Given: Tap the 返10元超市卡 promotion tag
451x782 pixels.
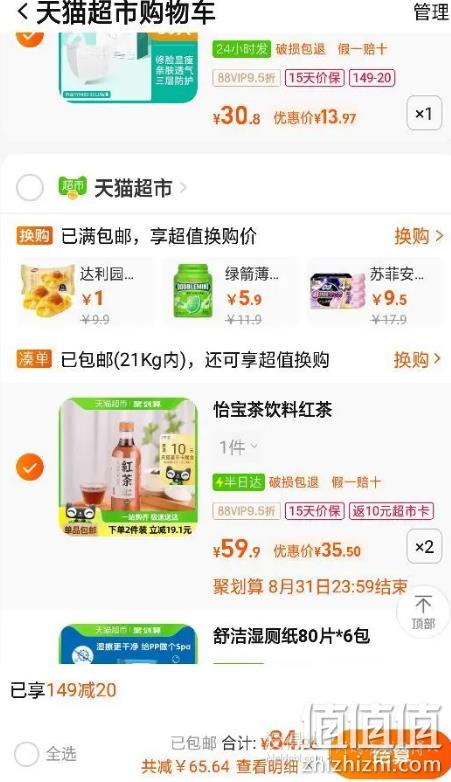Looking at the screenshot, I should tap(391, 511).
